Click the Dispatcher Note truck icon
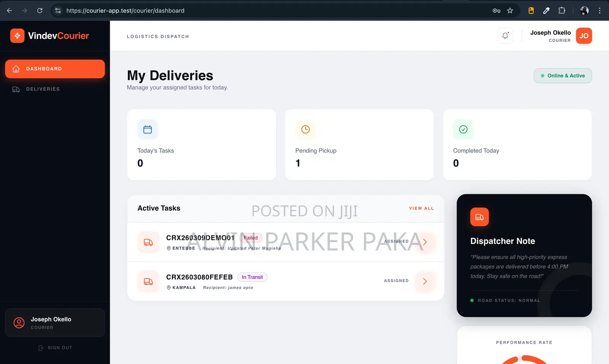 [x=480, y=217]
